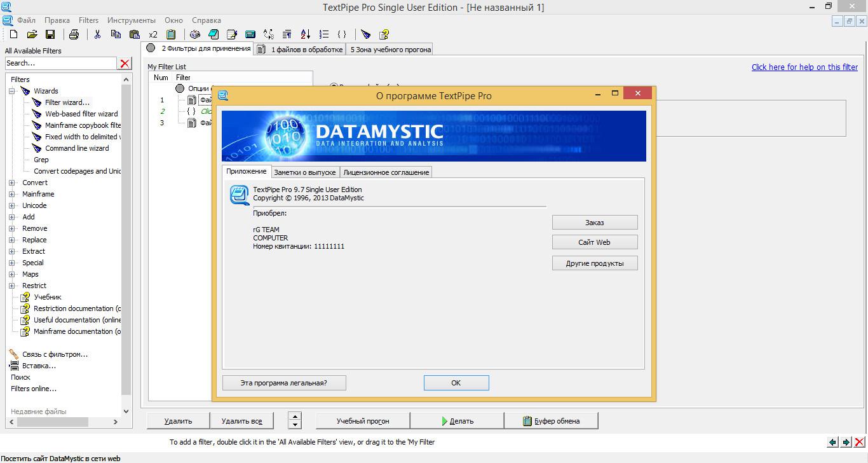Click the help question mark toolbar icon

(384, 34)
